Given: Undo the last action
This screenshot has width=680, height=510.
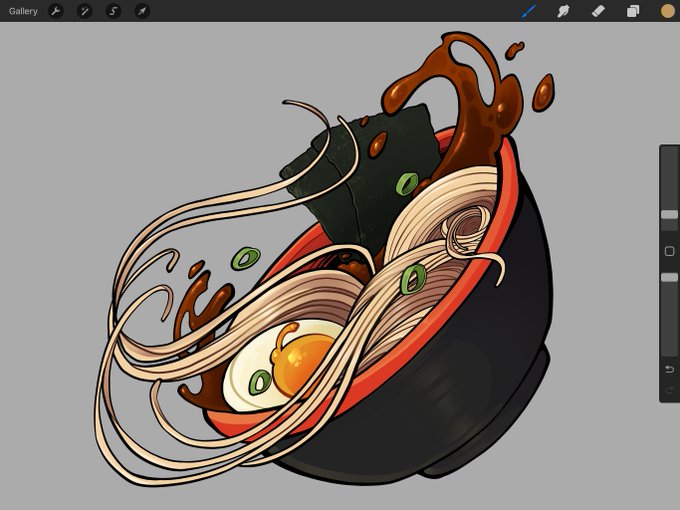Looking at the screenshot, I should [x=669, y=369].
